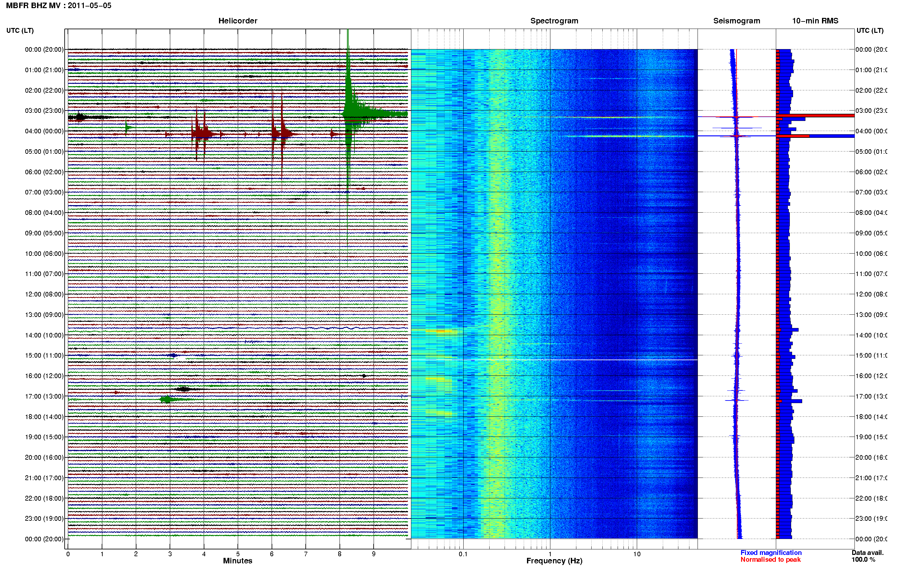Screen dimensions: 924x578
Task: Click the black event on the 16:40 trace
Action: [184, 389]
